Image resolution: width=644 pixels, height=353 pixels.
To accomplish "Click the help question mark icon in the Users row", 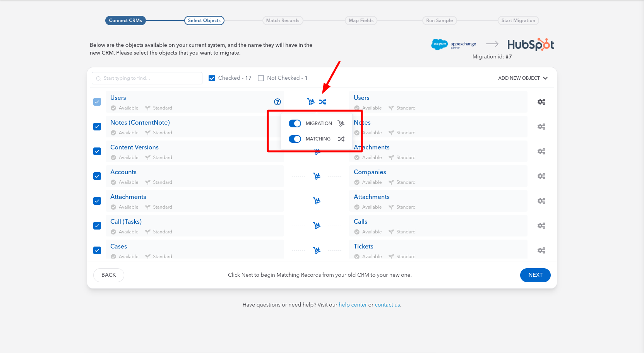I will click(277, 102).
